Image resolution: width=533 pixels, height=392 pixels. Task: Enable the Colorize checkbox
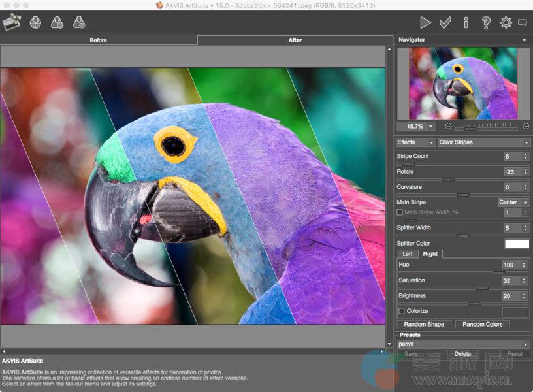(402, 312)
